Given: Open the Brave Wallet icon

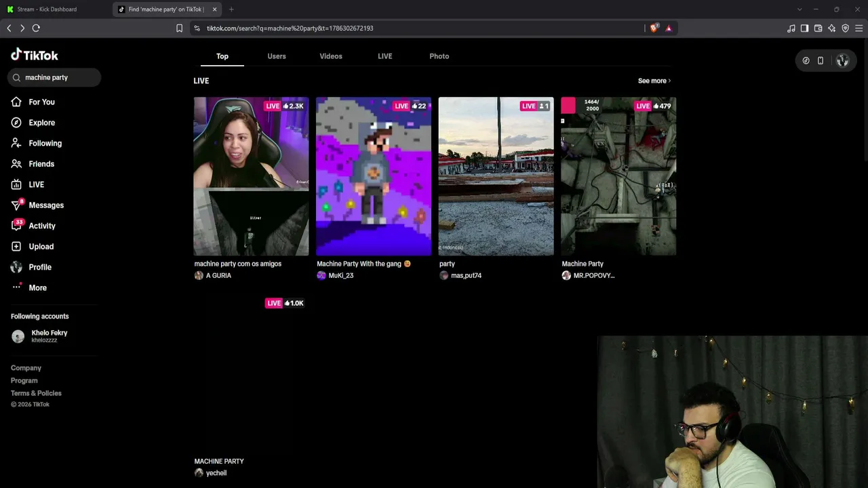Looking at the screenshot, I should point(818,28).
